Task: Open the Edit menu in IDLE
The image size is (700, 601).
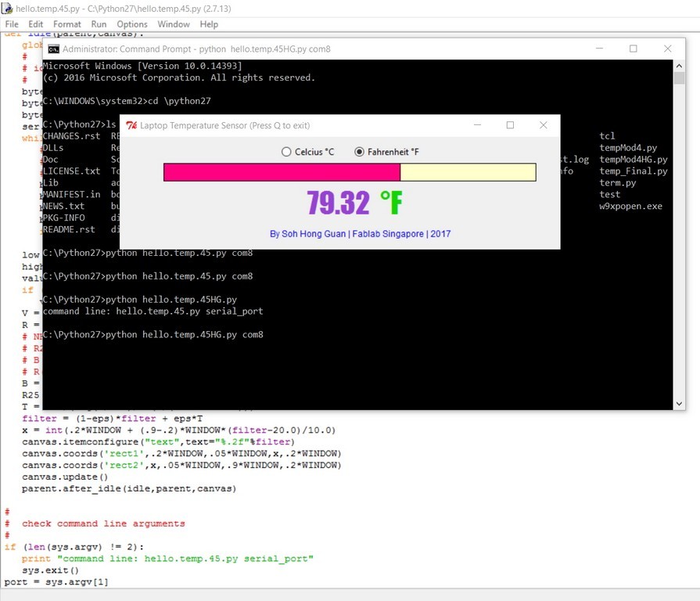Action: pyautogui.click(x=36, y=24)
